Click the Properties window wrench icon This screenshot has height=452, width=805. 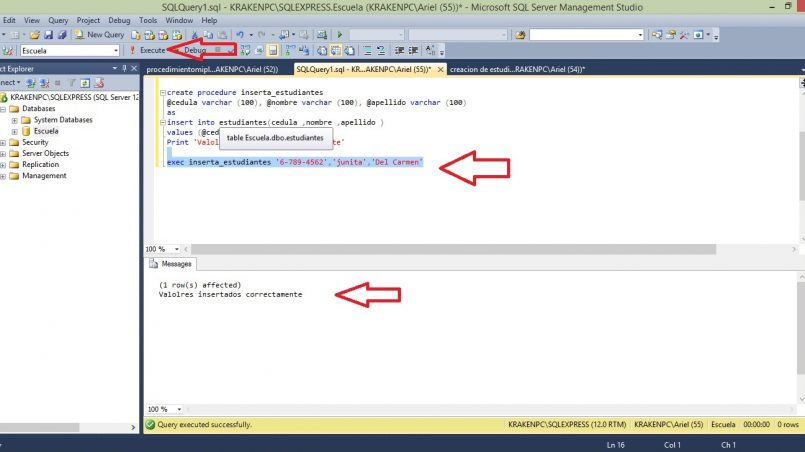click(x=684, y=35)
